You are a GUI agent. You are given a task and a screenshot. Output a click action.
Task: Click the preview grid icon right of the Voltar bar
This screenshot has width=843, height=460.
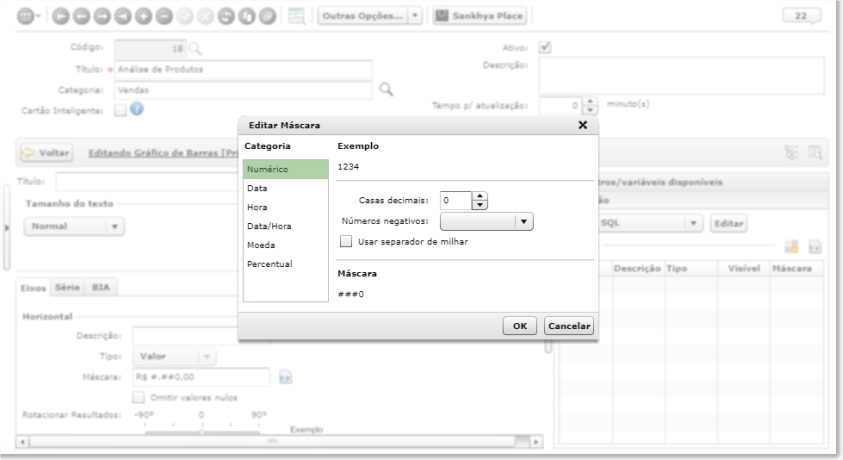[x=815, y=153]
